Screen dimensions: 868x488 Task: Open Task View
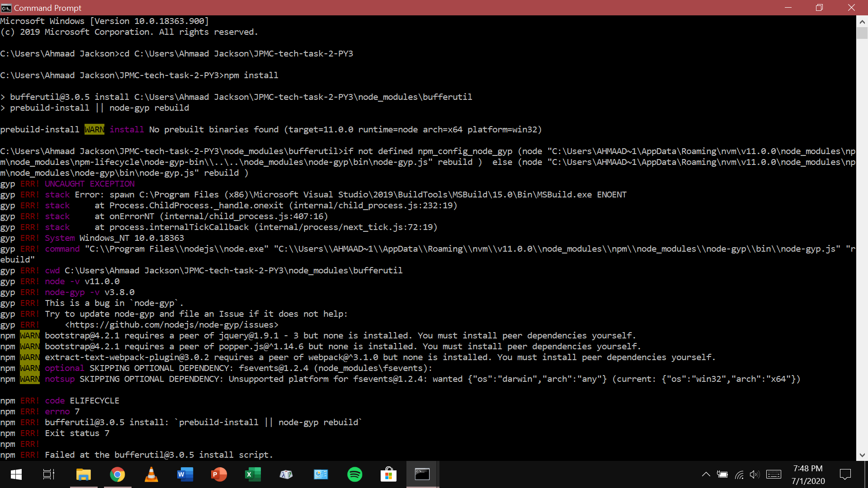(x=48, y=474)
